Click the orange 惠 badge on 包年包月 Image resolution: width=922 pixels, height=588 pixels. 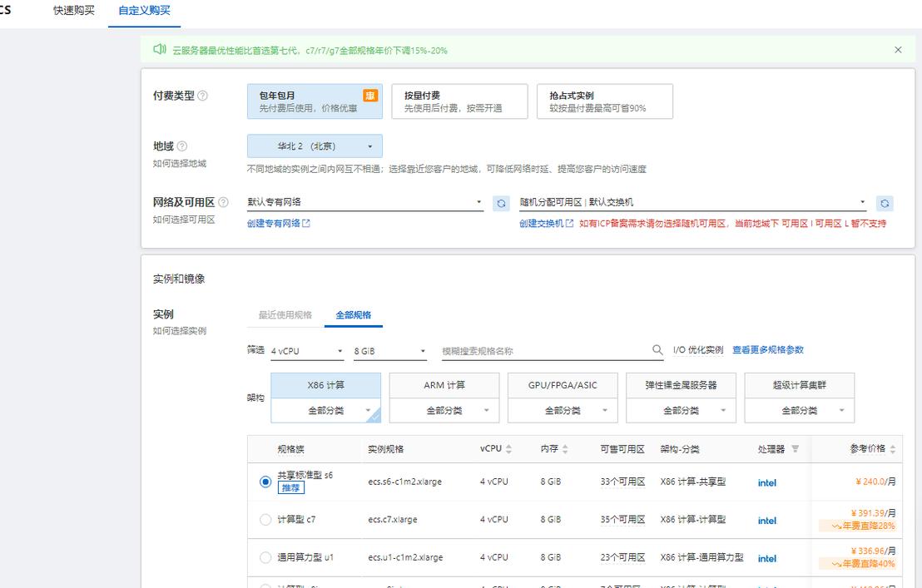(369, 96)
